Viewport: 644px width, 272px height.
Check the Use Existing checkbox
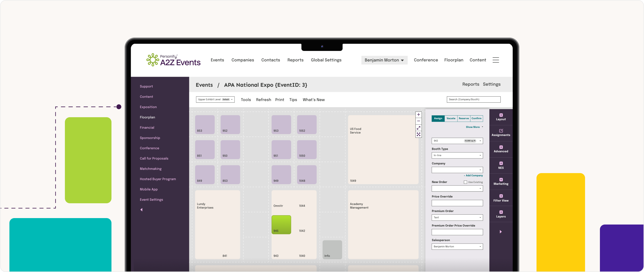point(465,182)
